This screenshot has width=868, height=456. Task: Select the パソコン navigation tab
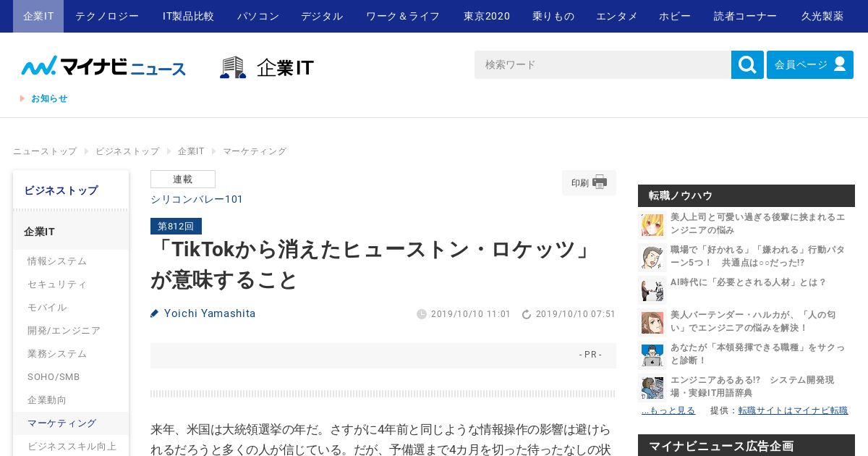[x=258, y=16]
